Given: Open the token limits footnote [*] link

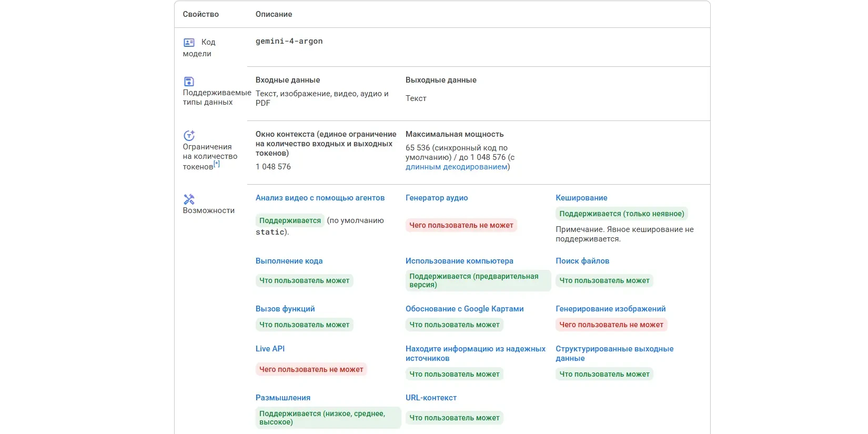Looking at the screenshot, I should 216,164.
